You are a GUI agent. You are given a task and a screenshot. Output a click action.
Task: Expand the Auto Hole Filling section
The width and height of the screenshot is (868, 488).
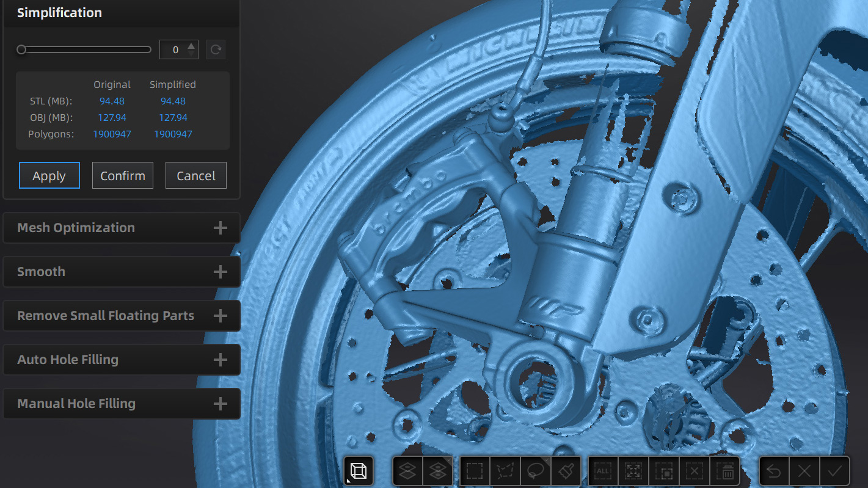click(122, 360)
